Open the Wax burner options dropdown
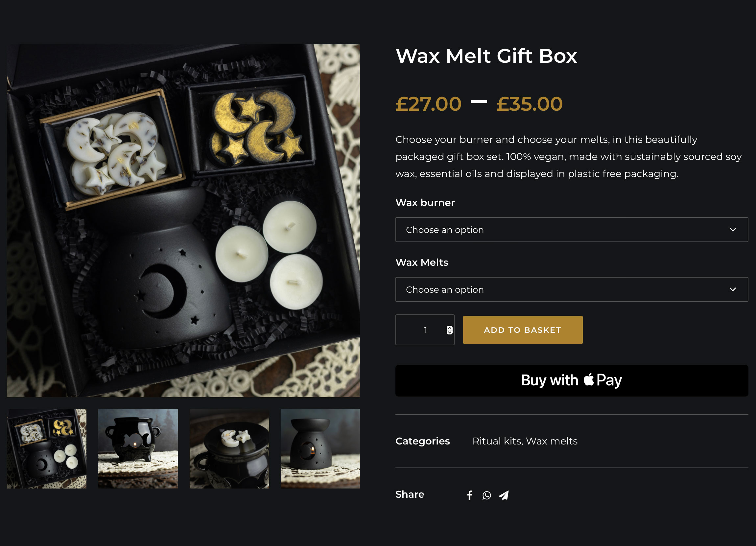The height and width of the screenshot is (546, 756). 571,230
